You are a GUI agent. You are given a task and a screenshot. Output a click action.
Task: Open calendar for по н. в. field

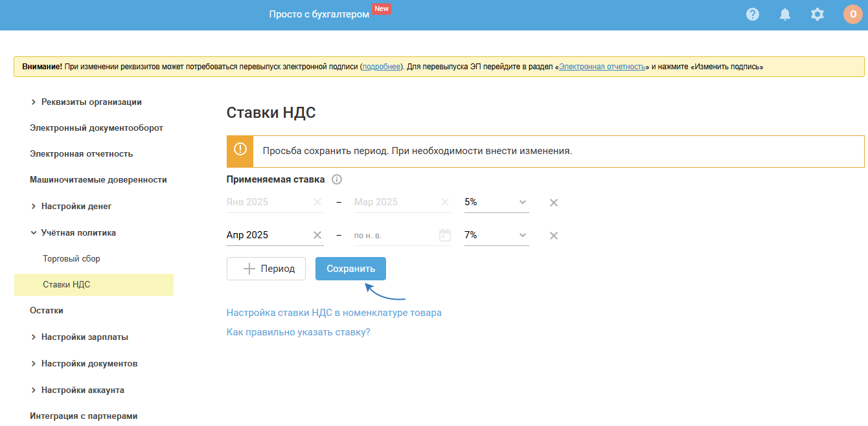pyautogui.click(x=445, y=235)
